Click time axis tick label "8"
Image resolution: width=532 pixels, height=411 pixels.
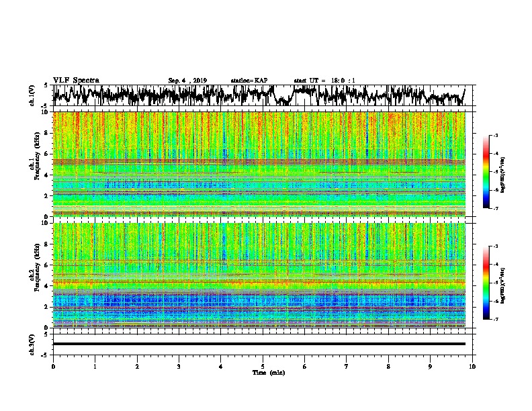tap(388, 367)
